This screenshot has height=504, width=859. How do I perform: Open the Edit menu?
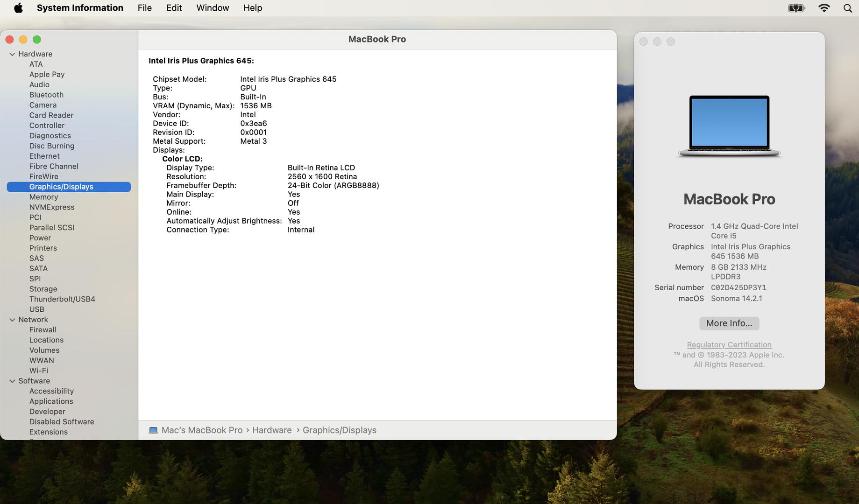pos(174,8)
